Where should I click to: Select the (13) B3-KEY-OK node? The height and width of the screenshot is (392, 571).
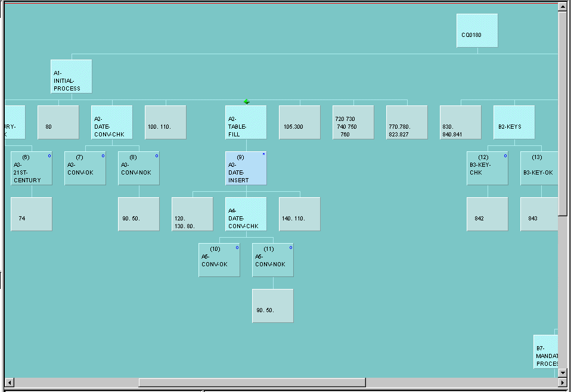click(539, 169)
